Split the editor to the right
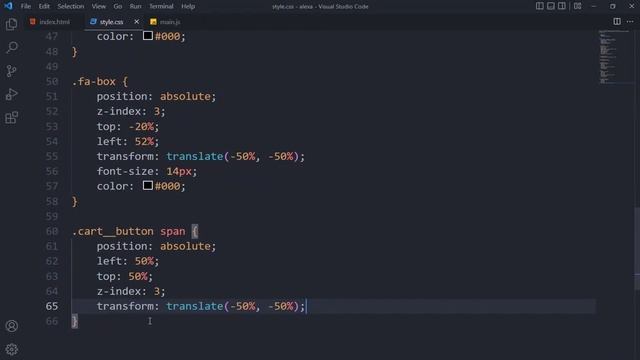The image size is (640, 360). 617,21
